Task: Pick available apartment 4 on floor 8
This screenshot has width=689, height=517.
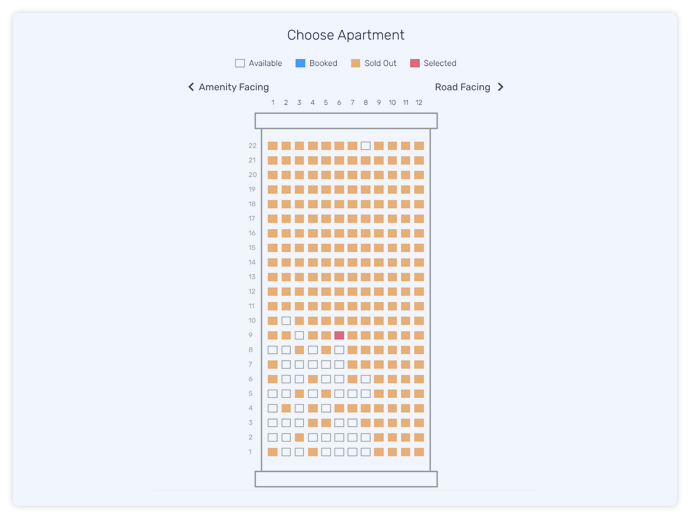Action: tap(312, 350)
